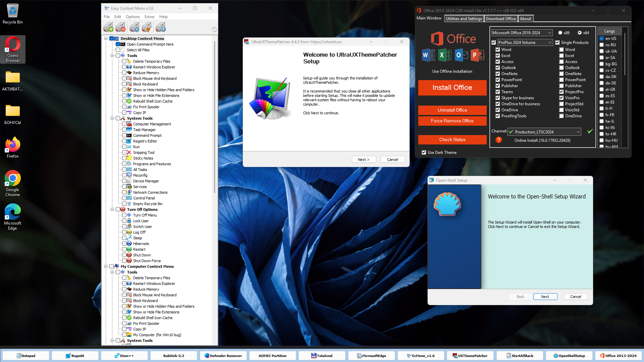Open Microsoft Office 2019-2024 version dropdown

tap(522, 33)
